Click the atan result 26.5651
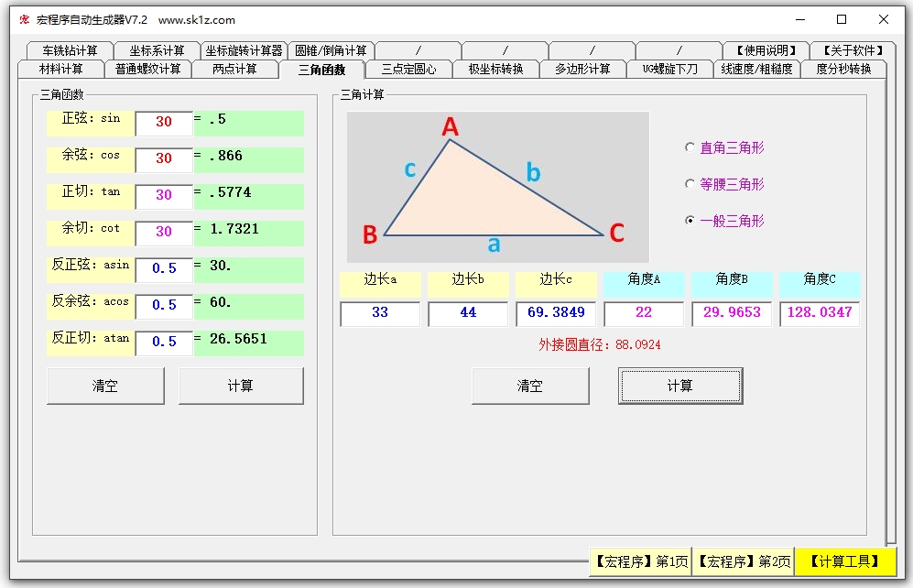913x588 pixels. coord(249,343)
